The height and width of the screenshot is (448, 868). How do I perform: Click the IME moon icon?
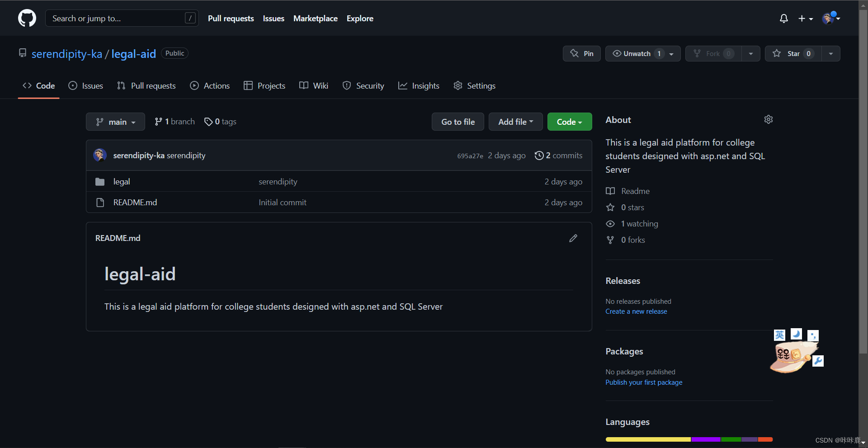pos(796,334)
